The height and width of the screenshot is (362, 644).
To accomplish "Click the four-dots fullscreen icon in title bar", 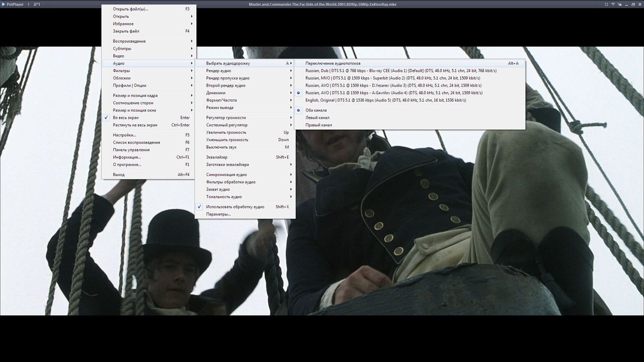I will [x=606, y=4].
